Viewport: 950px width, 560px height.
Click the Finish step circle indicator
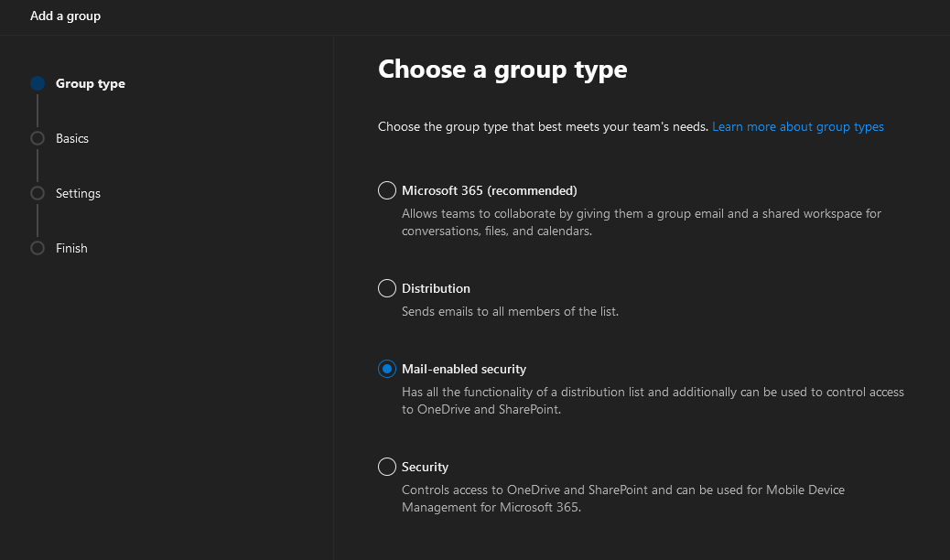tap(38, 248)
